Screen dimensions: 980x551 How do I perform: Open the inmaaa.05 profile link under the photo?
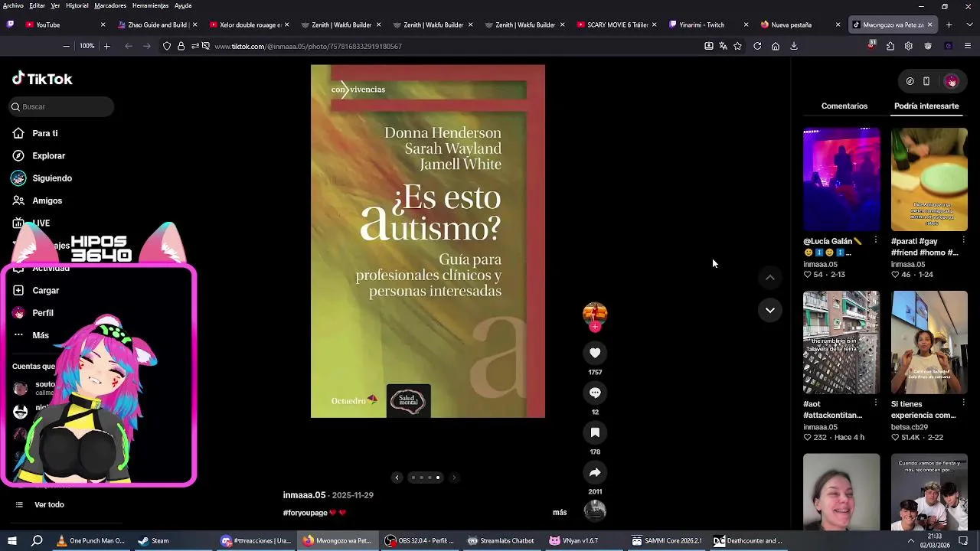pos(304,495)
